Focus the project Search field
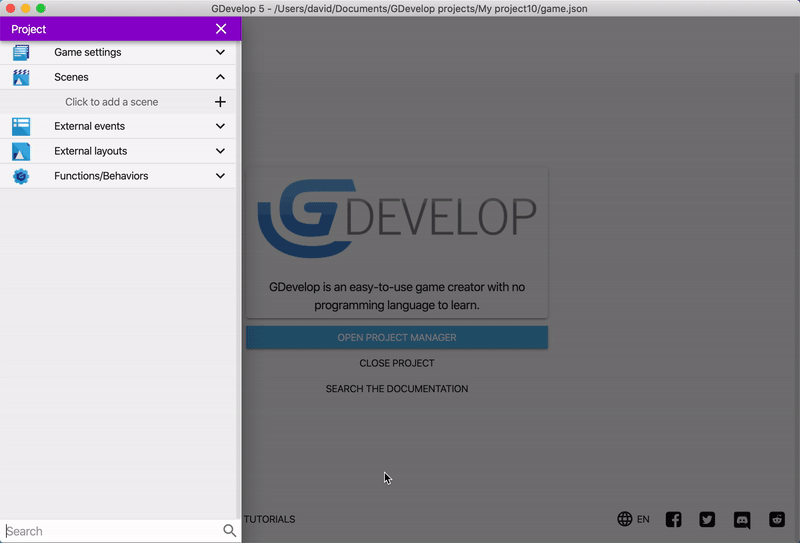 pyautogui.click(x=110, y=531)
